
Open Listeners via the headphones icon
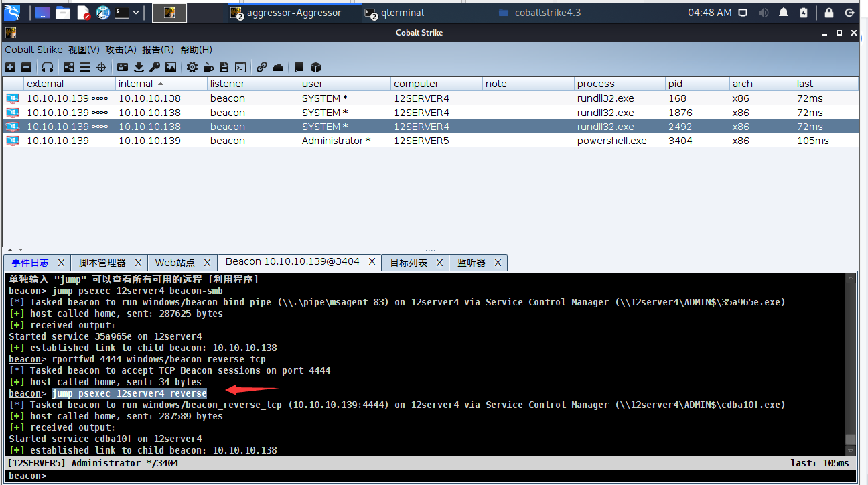pyautogui.click(x=47, y=67)
